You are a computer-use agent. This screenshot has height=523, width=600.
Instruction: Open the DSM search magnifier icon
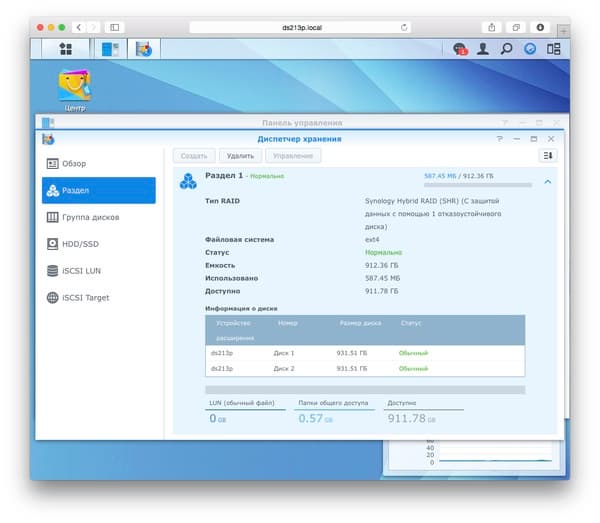[x=506, y=49]
